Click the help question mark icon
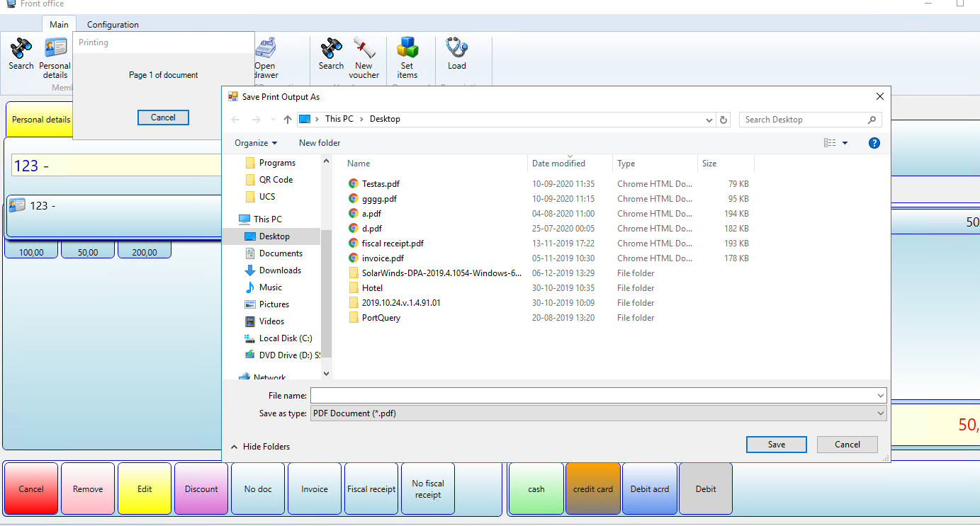This screenshot has height=526, width=980. click(874, 143)
